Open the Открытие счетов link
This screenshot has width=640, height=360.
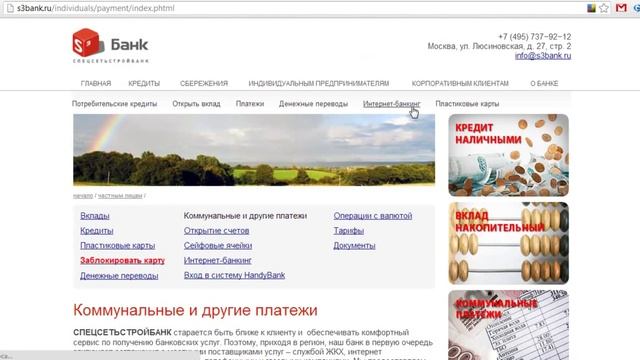click(x=216, y=231)
